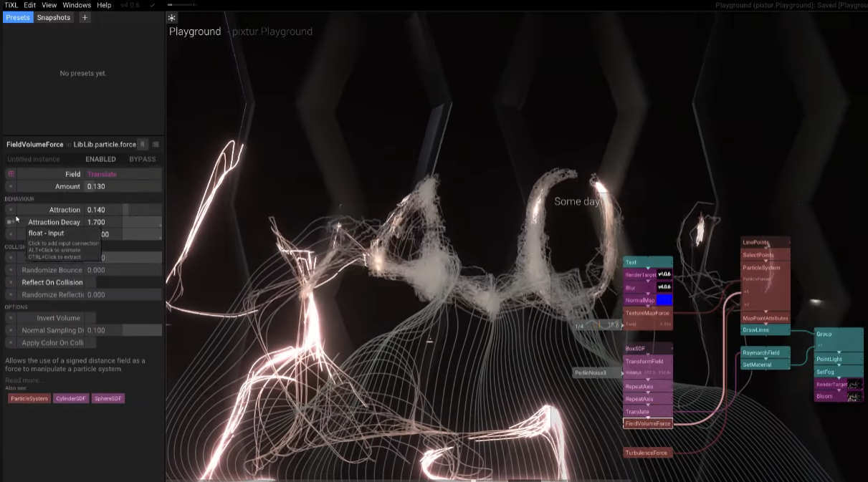Click the Attraction Decay value slider

(x=123, y=222)
